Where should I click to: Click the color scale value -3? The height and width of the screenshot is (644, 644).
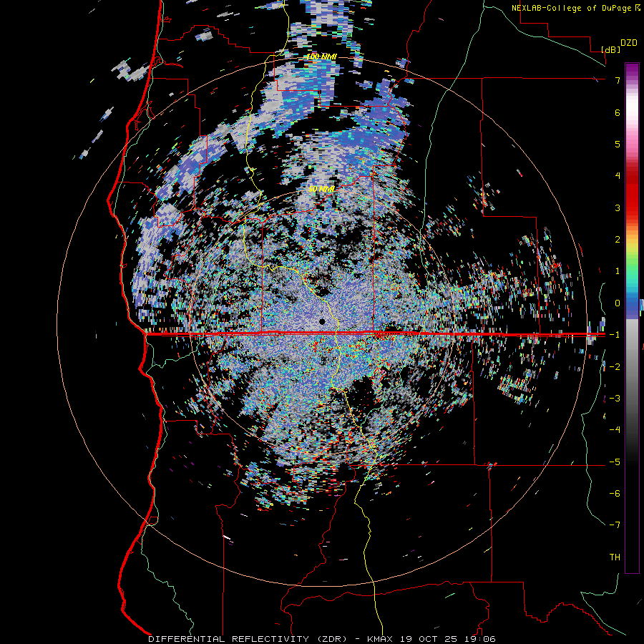point(615,399)
